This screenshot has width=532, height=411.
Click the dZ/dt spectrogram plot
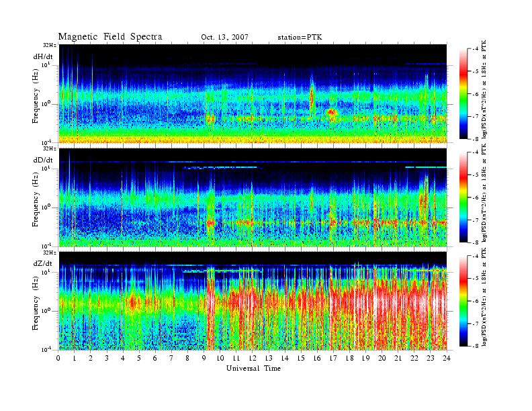tap(253, 301)
